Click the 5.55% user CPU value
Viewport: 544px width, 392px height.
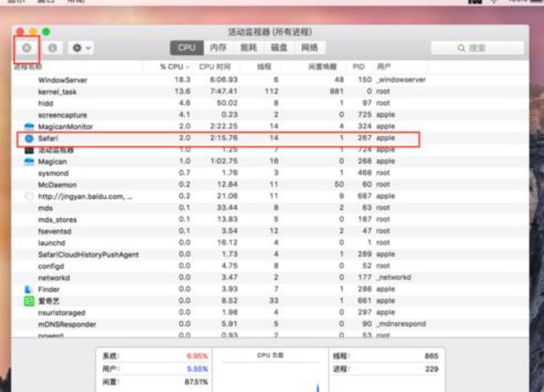click(x=197, y=369)
